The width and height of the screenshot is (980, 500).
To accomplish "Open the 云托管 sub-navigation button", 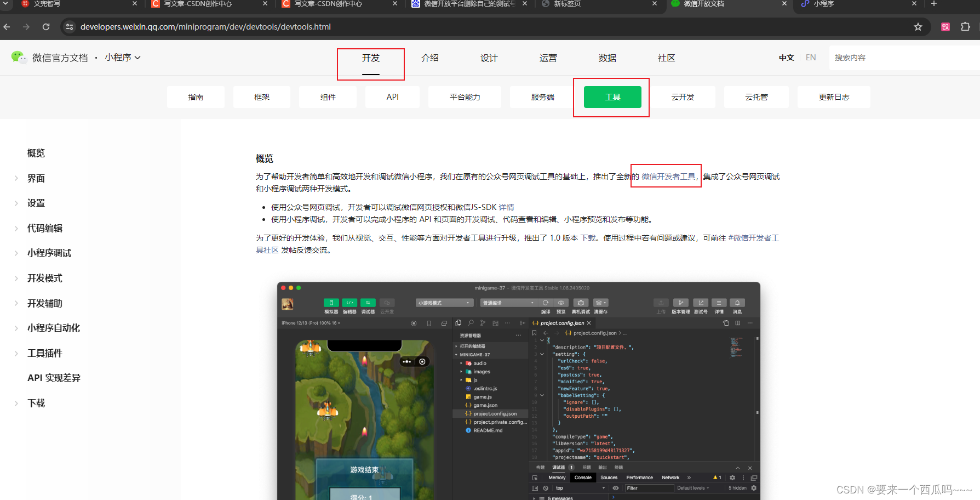I will coord(757,97).
